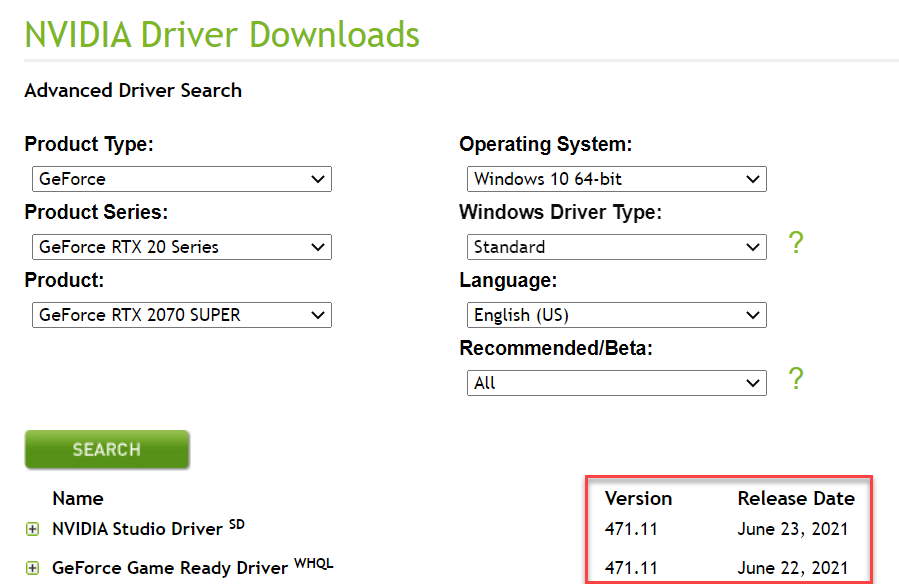
Task: Click the help icon next to Recommended/Beta
Action: click(x=795, y=379)
